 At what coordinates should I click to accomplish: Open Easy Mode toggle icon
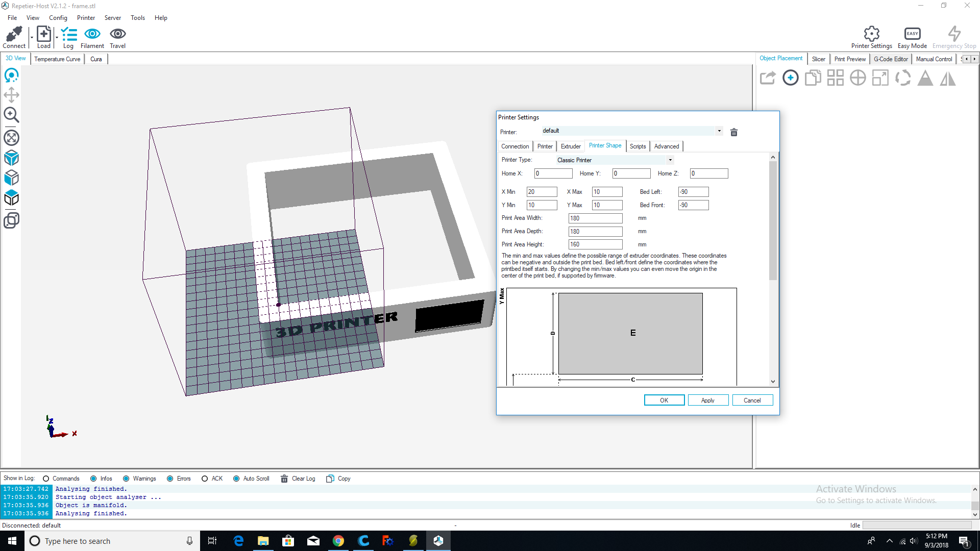tap(912, 34)
